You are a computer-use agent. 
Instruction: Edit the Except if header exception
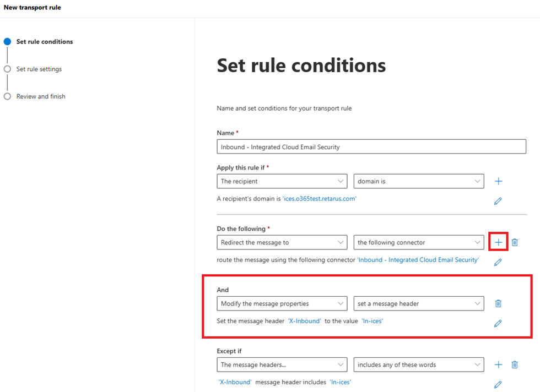tap(498, 385)
